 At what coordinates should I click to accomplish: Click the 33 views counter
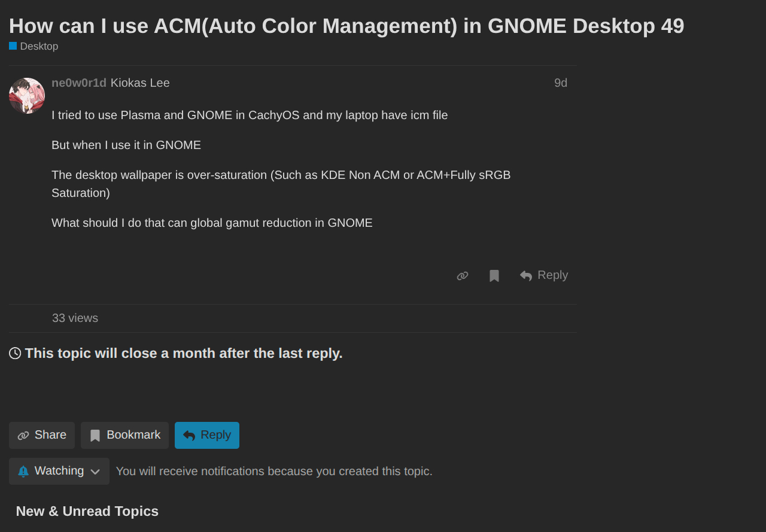pos(75,318)
